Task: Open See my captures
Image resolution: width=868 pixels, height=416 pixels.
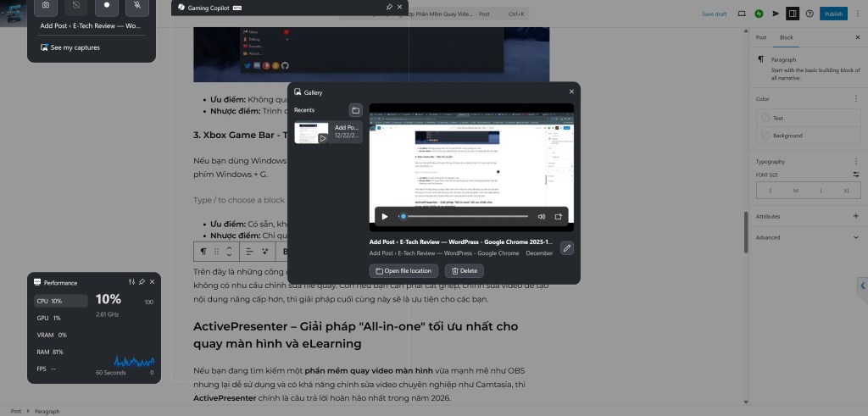Action: (x=70, y=47)
